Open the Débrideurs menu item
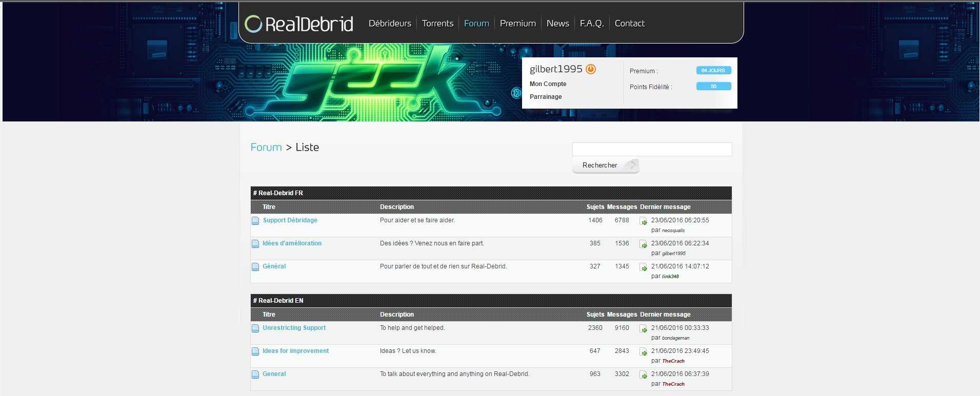This screenshot has height=396, width=980. (x=390, y=24)
